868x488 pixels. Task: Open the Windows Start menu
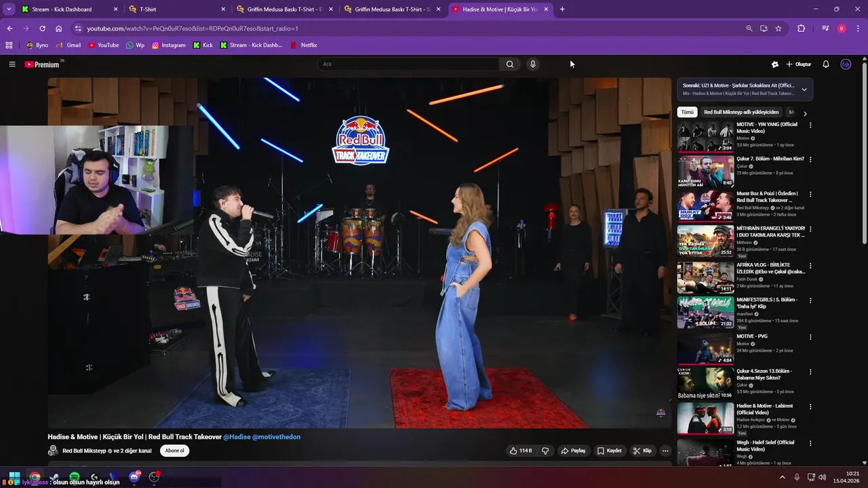tap(14, 477)
